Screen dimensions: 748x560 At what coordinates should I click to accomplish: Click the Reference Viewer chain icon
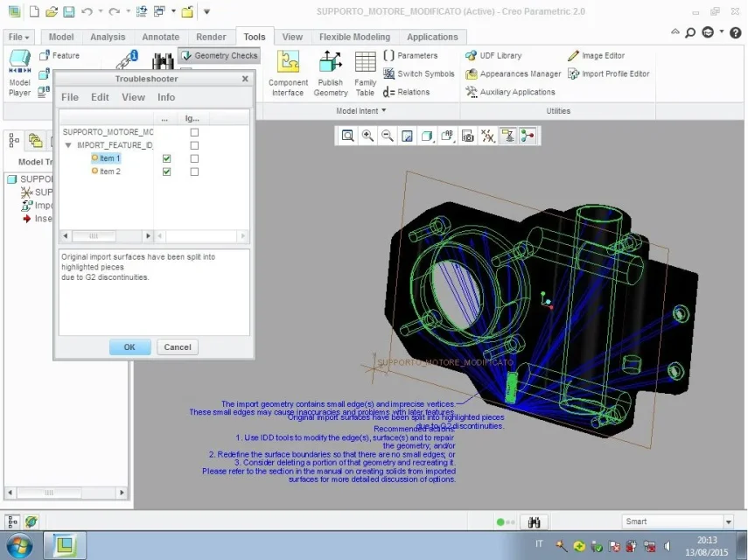point(129,59)
